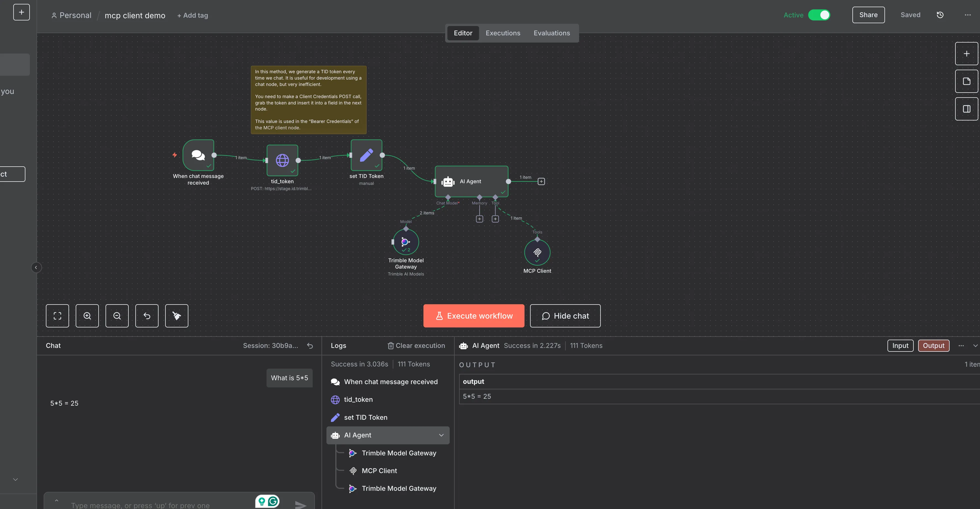Viewport: 980px width, 509px height.
Task: Reset canvas zoom with the undo-arrow icon
Action: (x=147, y=316)
